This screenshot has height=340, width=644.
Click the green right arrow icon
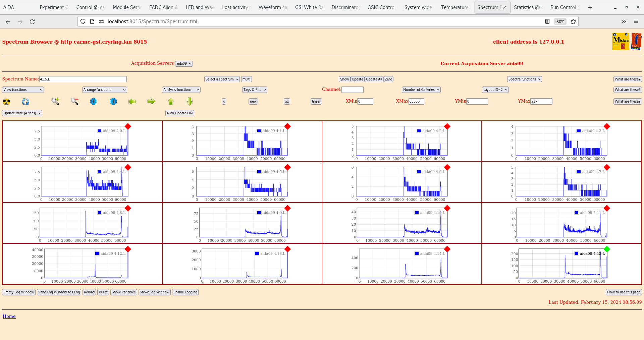pos(151,101)
